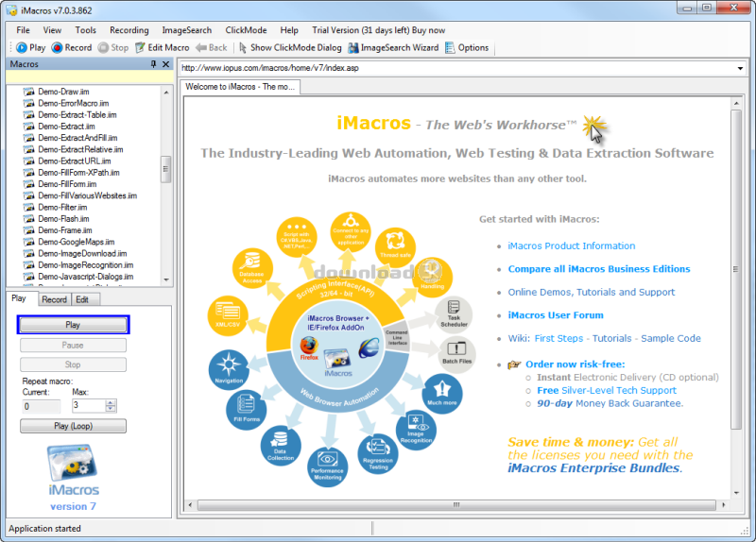Click the Max repeat input field

coord(89,406)
